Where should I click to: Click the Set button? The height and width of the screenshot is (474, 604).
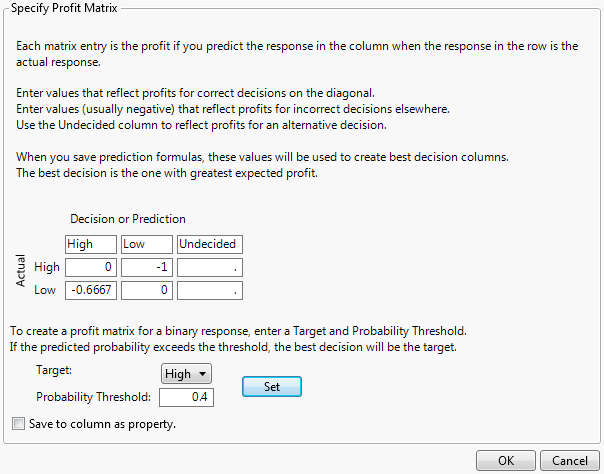[x=271, y=386]
